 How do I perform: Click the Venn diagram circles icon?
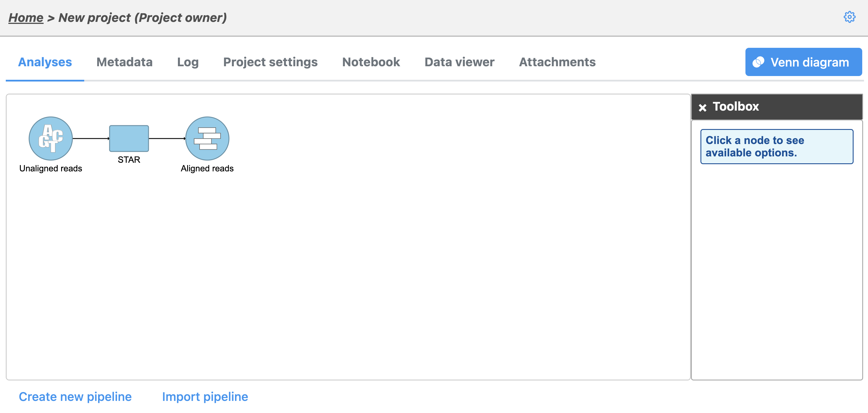click(758, 62)
